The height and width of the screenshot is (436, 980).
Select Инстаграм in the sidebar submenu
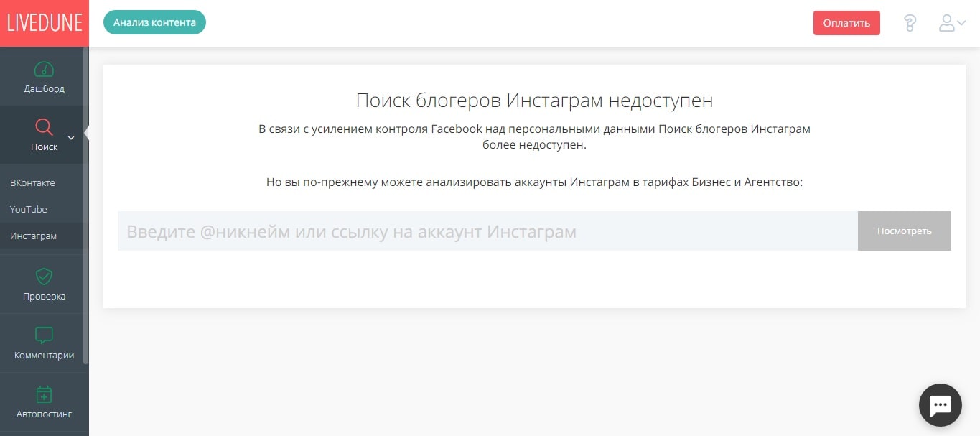[x=33, y=236]
